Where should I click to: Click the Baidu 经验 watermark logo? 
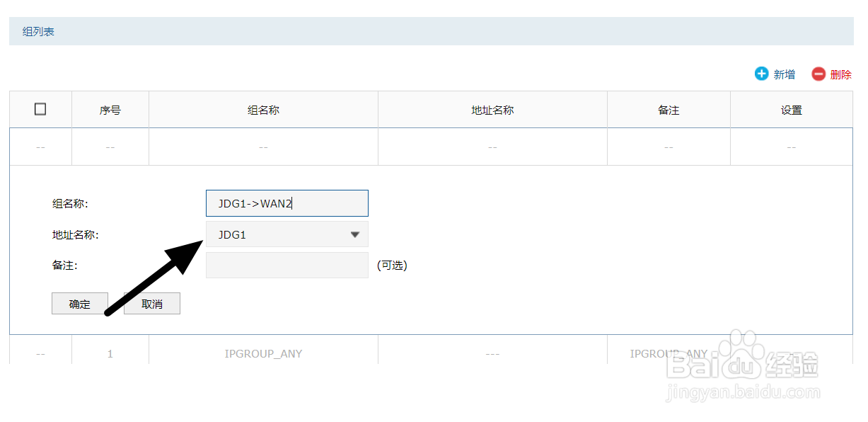[743, 365]
